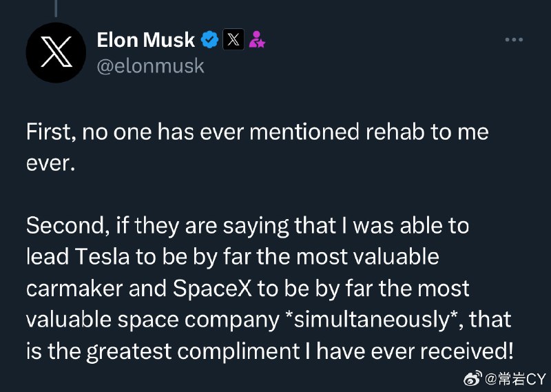551x392 pixels.
Task: Open the Elon Musk display name
Action: [145, 40]
